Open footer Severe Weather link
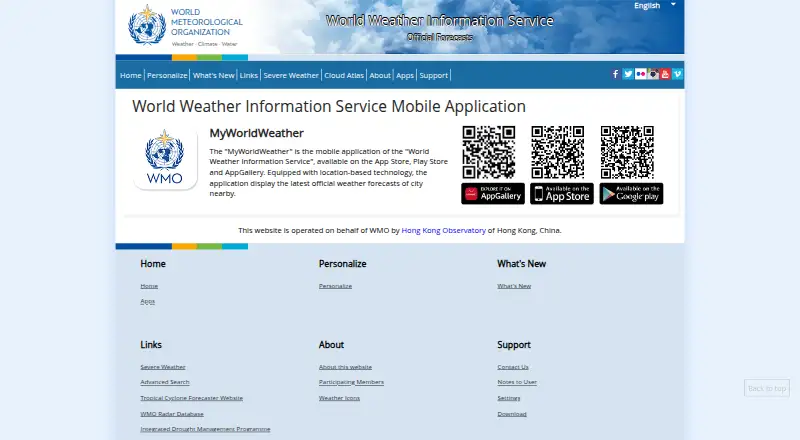This screenshot has height=440, width=800. [163, 367]
